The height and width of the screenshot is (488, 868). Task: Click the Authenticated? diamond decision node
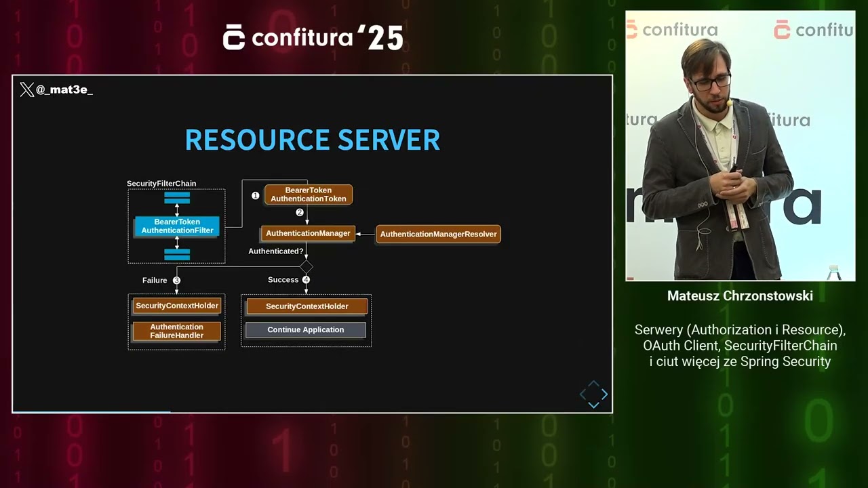(306, 266)
